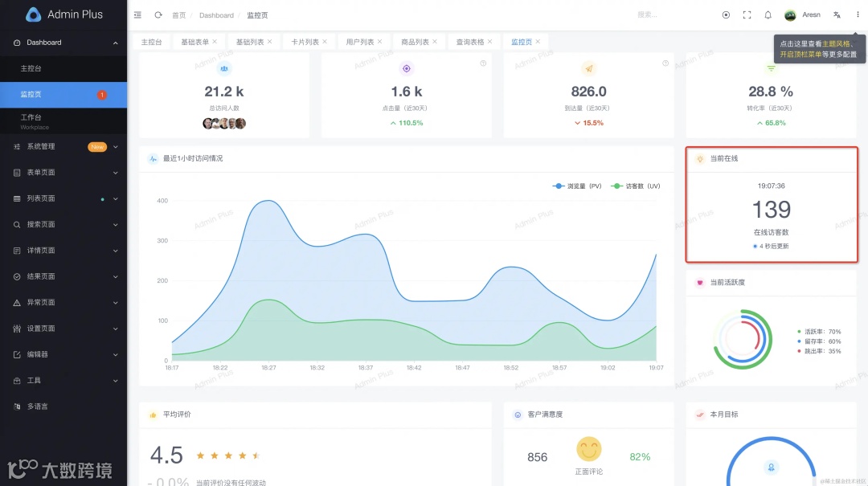
Task: Expand the 搜索页面 menu
Action: pos(63,225)
